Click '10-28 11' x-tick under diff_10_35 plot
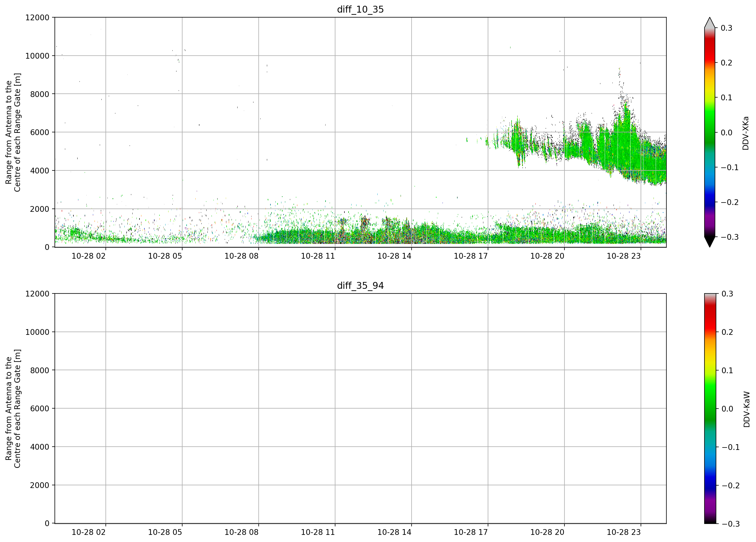The width and height of the screenshot is (756, 542). (x=318, y=256)
